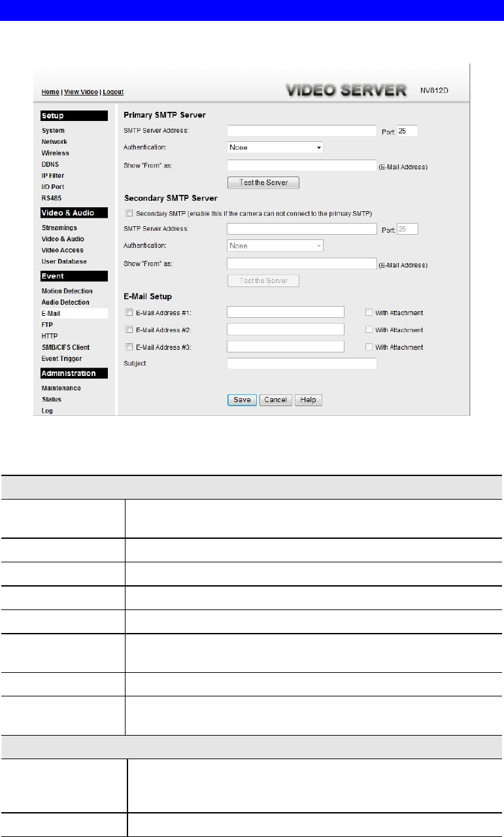
Task: Open Audio Detection settings
Action: point(65,302)
